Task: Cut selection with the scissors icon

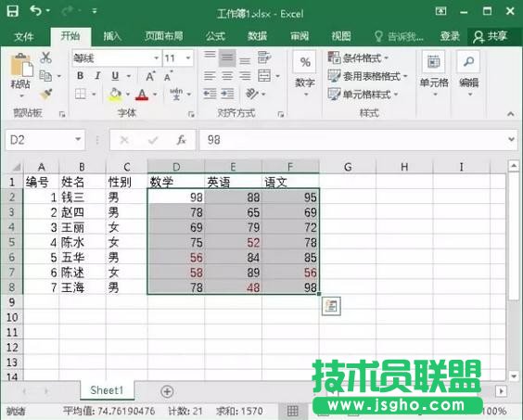Action: 45,57
